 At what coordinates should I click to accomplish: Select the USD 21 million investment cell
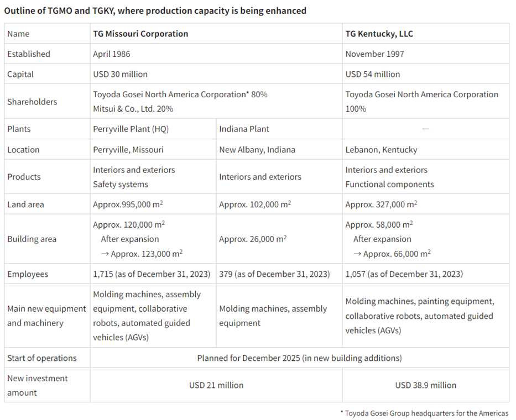coord(216,385)
